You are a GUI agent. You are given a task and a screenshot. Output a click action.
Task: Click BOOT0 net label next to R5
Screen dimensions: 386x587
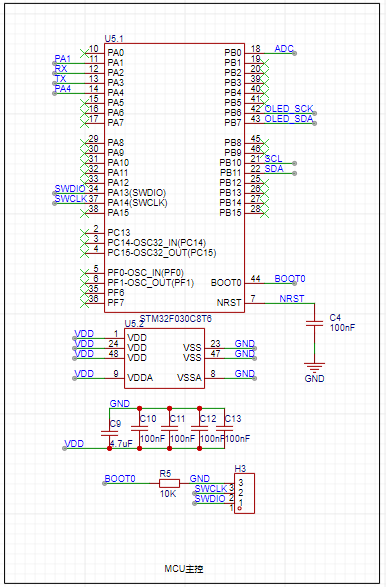(x=120, y=479)
